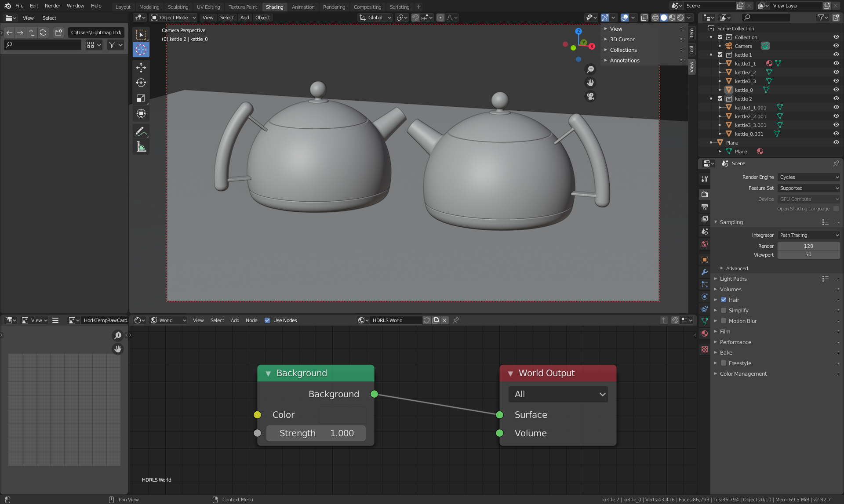Drag the Strength slider on Background node

[x=316, y=433]
